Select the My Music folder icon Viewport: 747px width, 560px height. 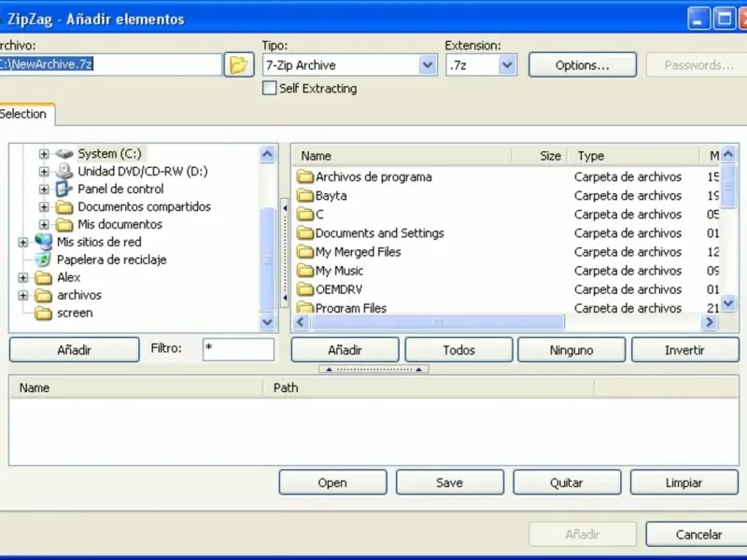click(304, 271)
